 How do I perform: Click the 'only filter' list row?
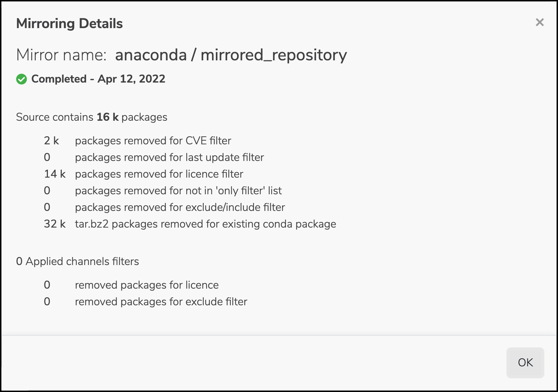pos(163,190)
